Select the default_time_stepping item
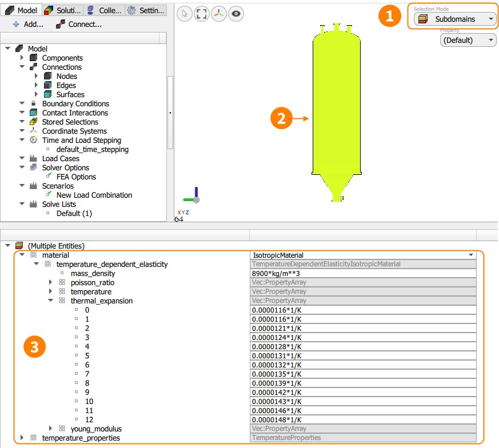 (92, 150)
